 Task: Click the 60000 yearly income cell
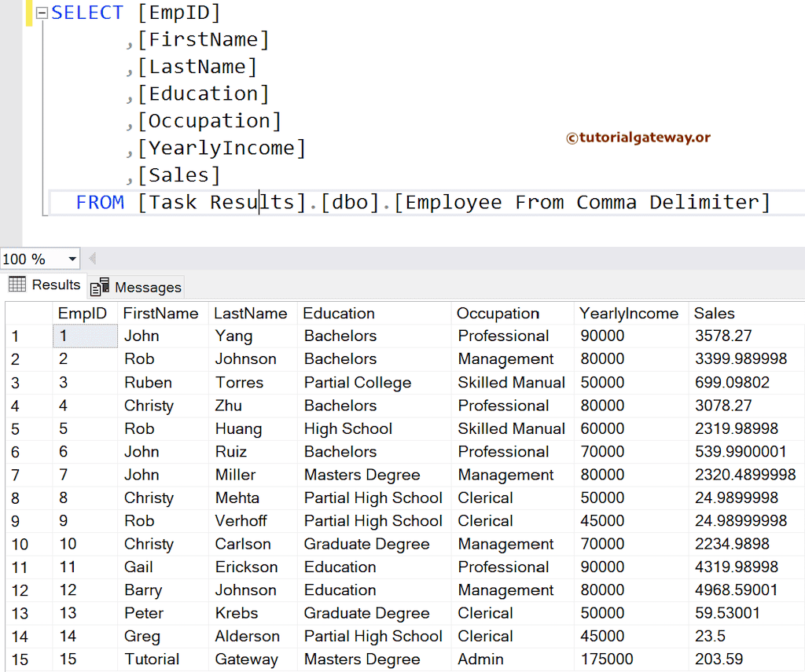point(631,428)
